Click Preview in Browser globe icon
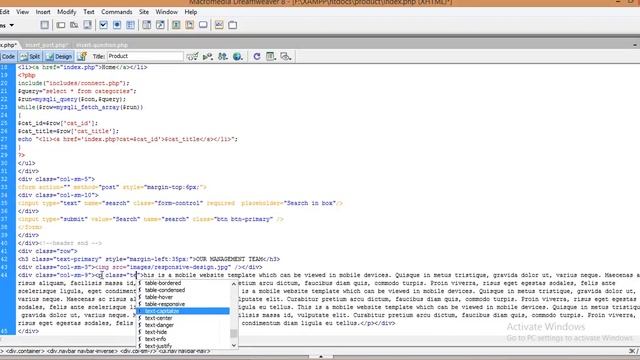The height and width of the screenshot is (360, 640). click(x=238, y=56)
